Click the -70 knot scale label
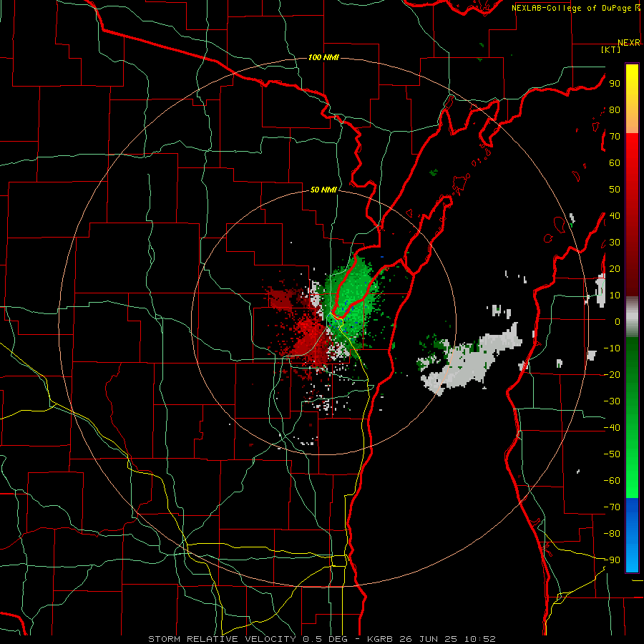Image resolution: width=644 pixels, height=644 pixels. pyautogui.click(x=612, y=507)
